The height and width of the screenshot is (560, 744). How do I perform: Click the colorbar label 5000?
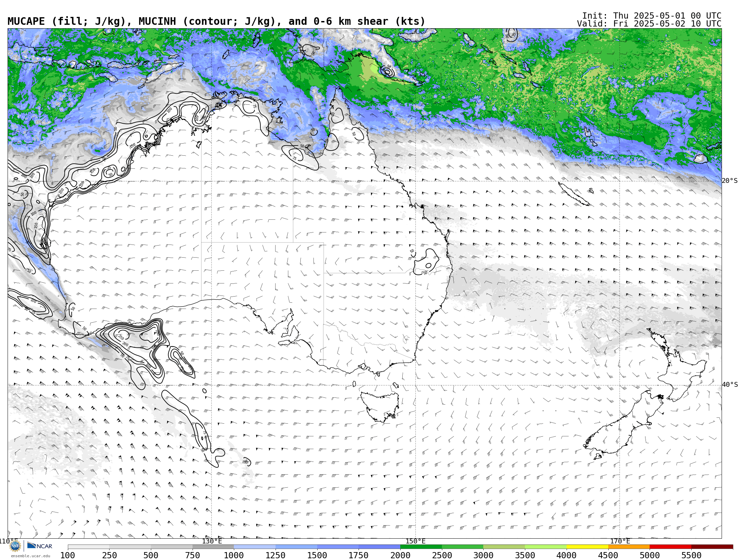(x=650, y=556)
